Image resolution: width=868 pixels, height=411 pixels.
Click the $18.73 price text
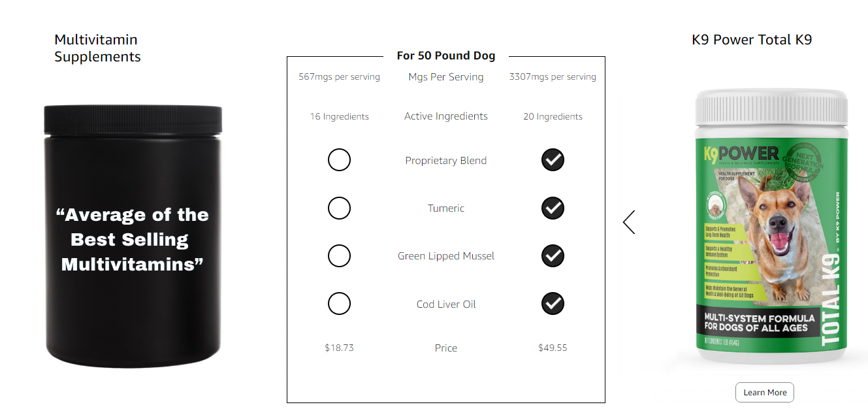[x=339, y=348]
